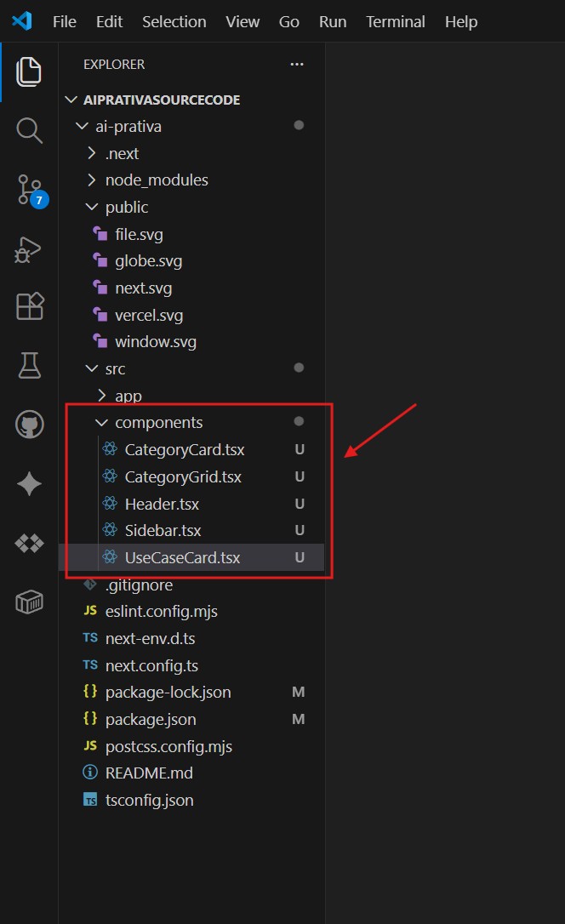Open the GitHub icon in activity bar
Screen dimensions: 565x924
(x=29, y=424)
